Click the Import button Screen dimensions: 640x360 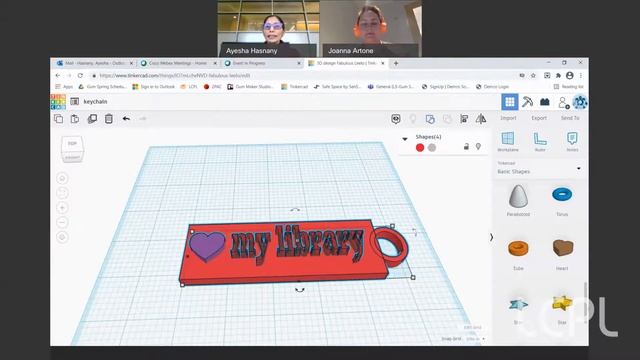pyautogui.click(x=508, y=118)
